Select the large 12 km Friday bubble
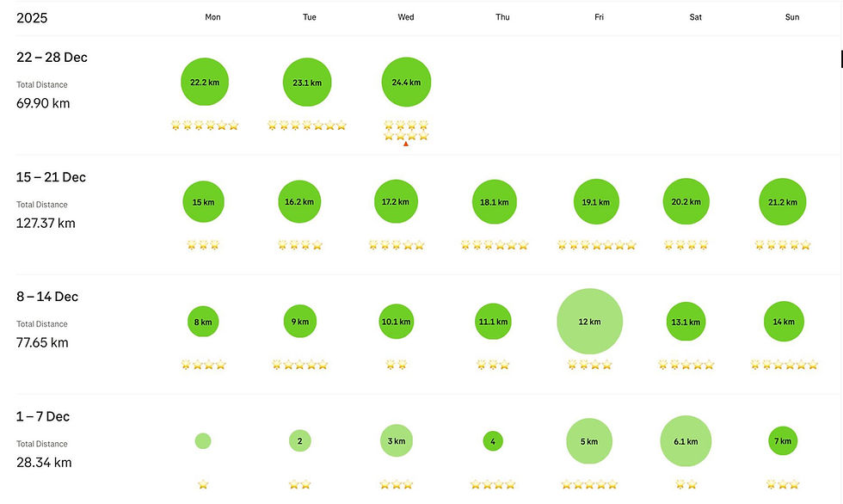843x504 pixels. point(589,322)
